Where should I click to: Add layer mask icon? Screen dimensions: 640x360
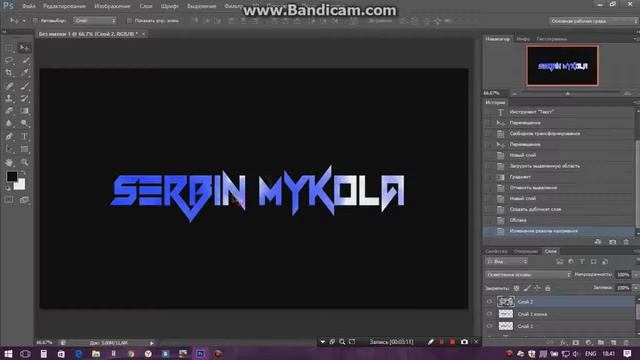tap(576, 342)
